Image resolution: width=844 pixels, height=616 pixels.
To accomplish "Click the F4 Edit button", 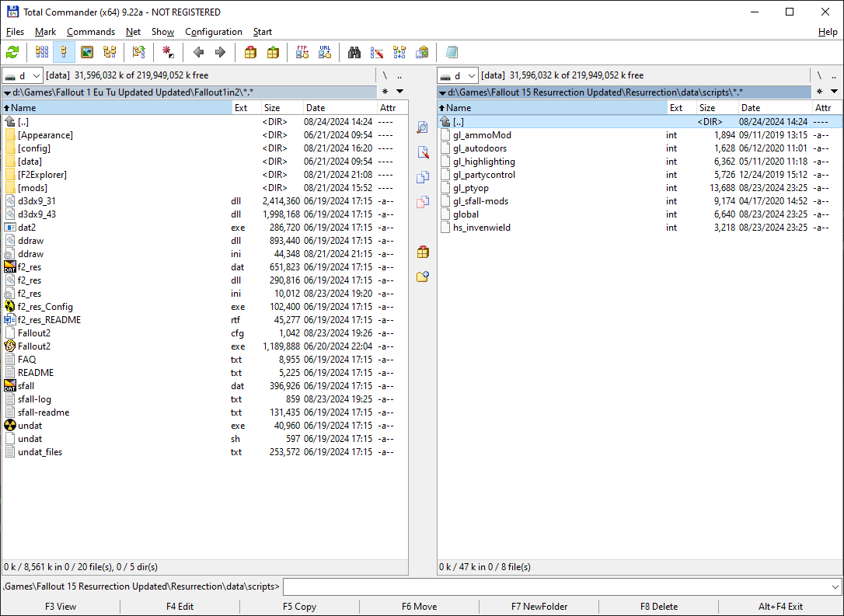I will point(180,607).
